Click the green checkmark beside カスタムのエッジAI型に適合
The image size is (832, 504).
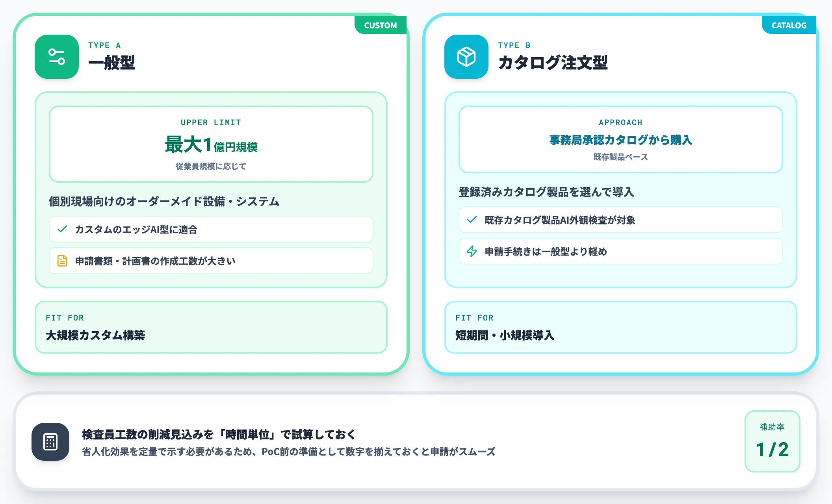tap(62, 229)
